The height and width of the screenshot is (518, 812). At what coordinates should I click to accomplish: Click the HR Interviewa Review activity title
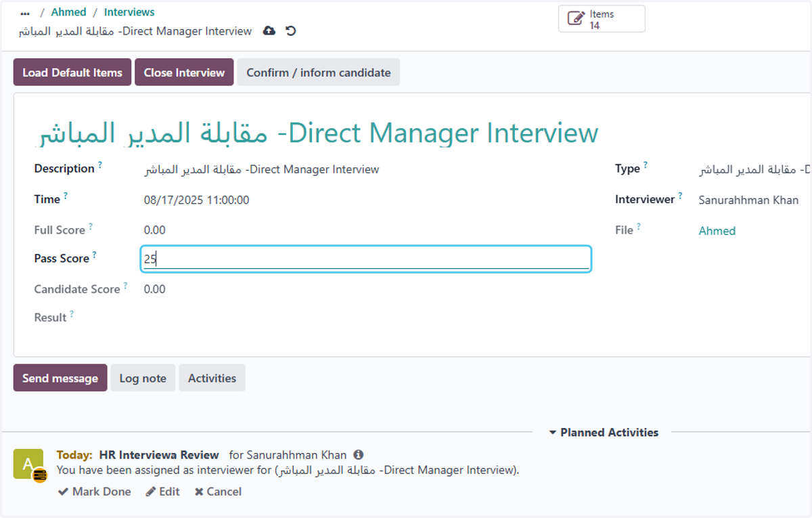(x=159, y=455)
